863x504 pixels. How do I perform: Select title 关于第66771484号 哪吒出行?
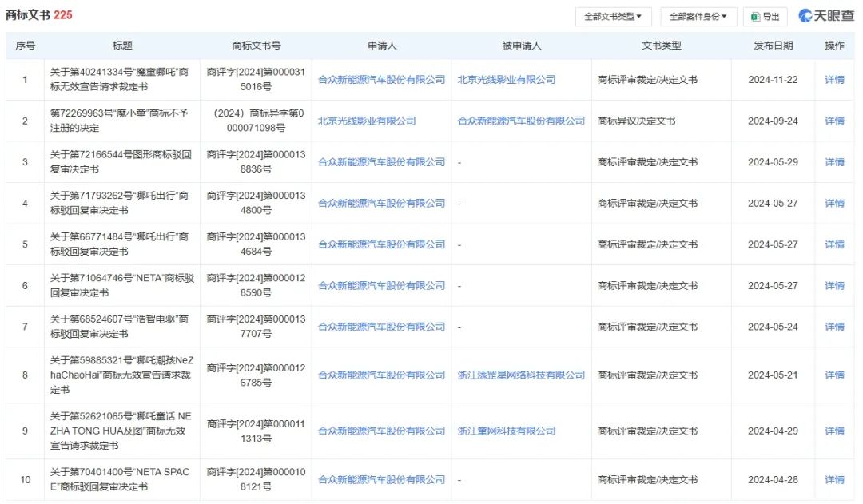pos(119,244)
